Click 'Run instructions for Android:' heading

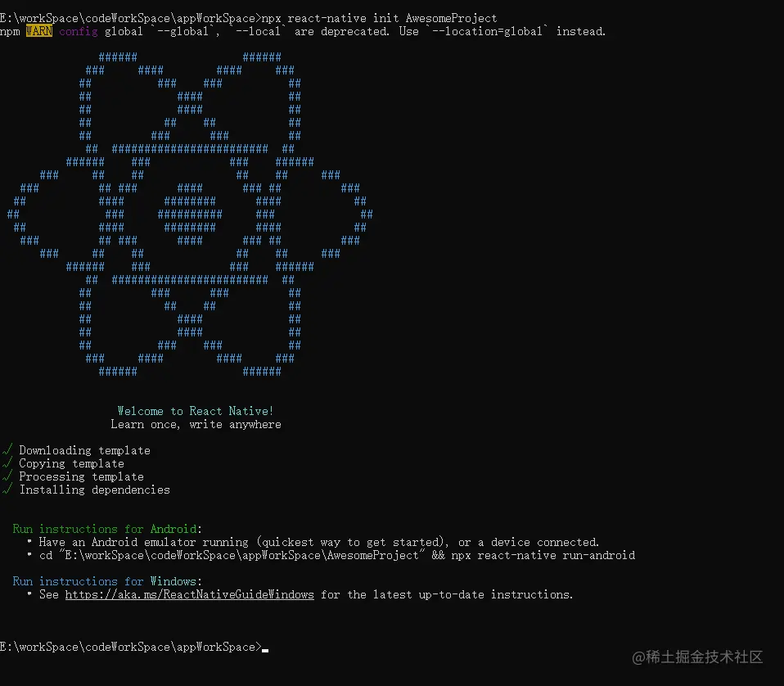(x=107, y=529)
